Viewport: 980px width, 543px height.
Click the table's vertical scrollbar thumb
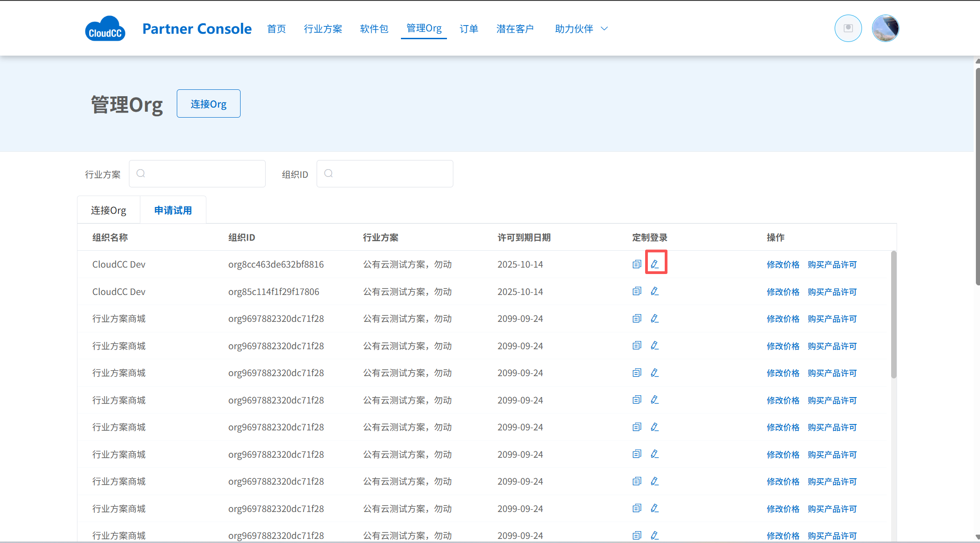tap(893, 315)
